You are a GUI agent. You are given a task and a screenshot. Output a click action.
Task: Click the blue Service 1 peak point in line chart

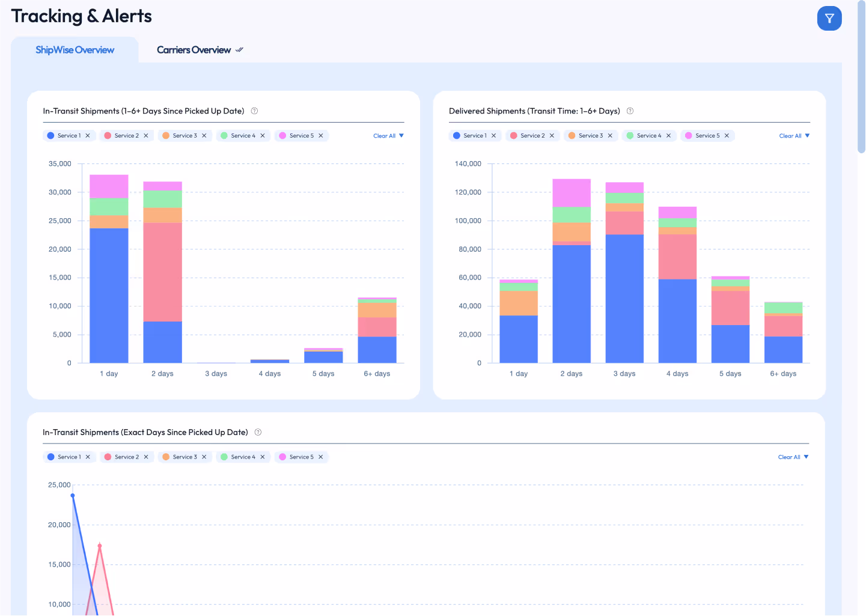click(x=73, y=496)
